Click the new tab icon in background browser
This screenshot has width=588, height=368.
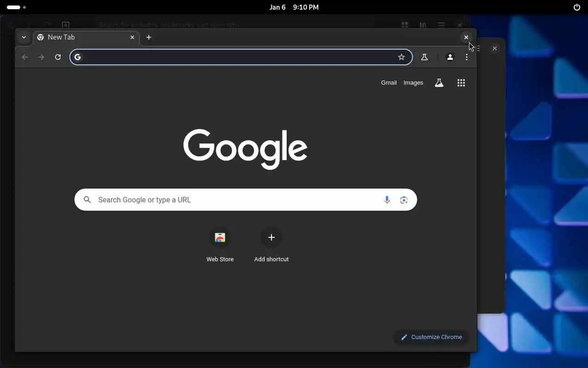pos(66,25)
